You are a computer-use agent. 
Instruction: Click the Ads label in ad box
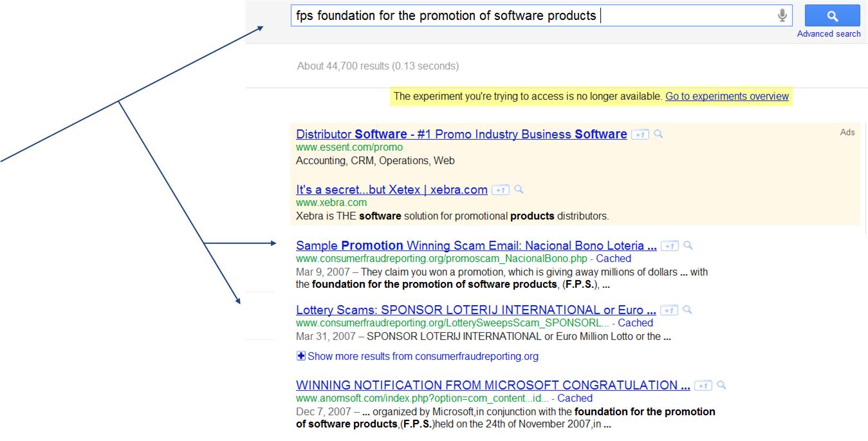pyautogui.click(x=847, y=132)
